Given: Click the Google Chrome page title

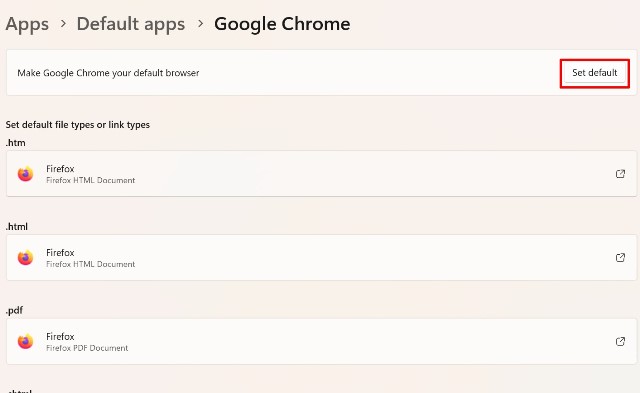Looking at the screenshot, I should [x=282, y=24].
